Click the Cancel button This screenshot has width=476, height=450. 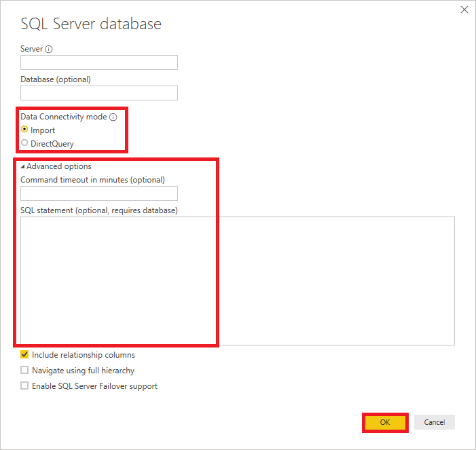(x=435, y=422)
